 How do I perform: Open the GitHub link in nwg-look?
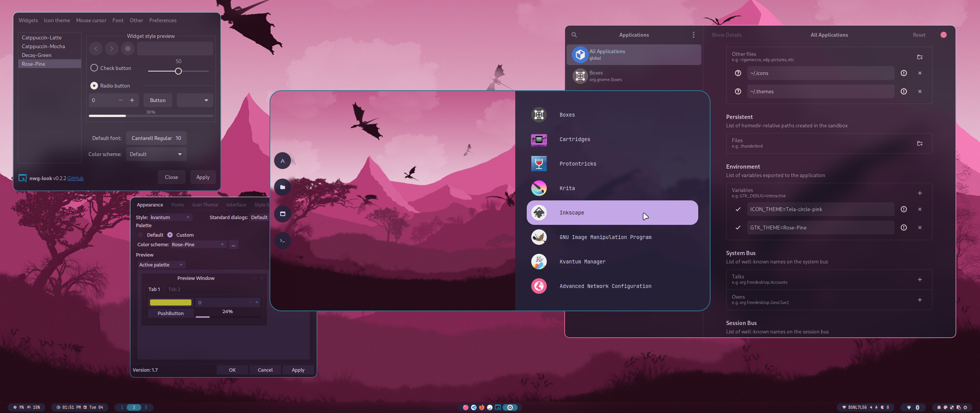(x=75, y=178)
